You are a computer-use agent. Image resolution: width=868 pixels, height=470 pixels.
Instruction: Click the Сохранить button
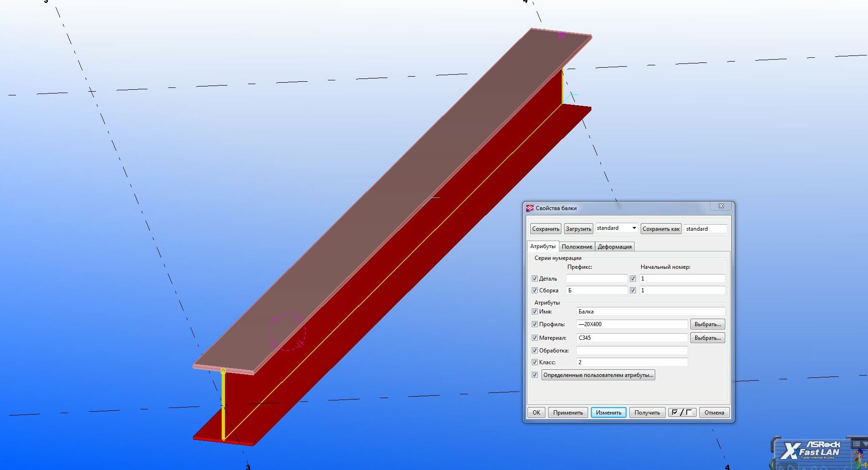[x=546, y=229]
